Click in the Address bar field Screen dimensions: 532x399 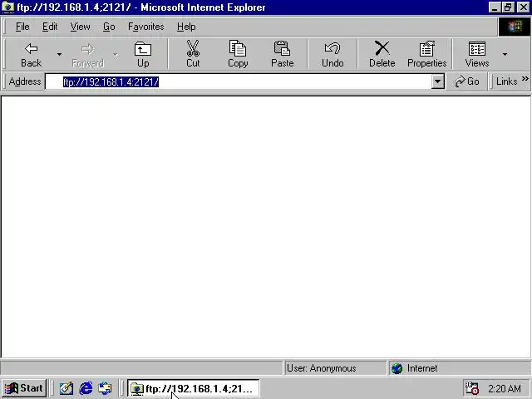(x=238, y=81)
